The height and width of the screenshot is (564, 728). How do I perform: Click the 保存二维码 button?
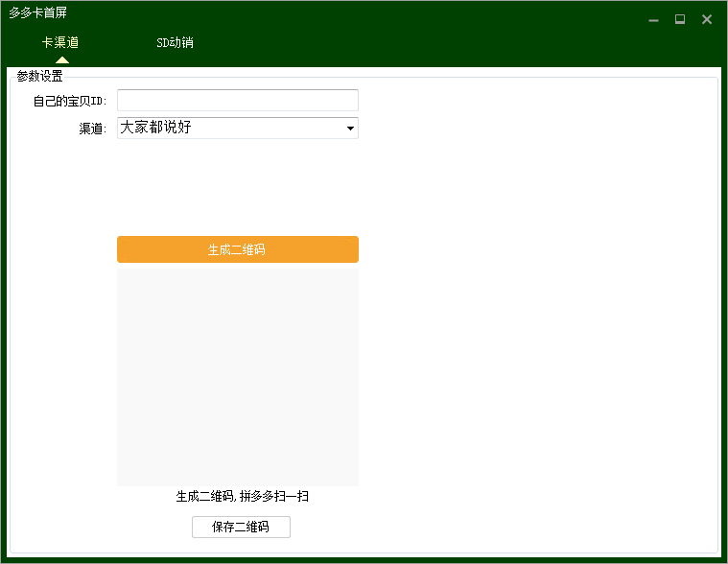[241, 527]
